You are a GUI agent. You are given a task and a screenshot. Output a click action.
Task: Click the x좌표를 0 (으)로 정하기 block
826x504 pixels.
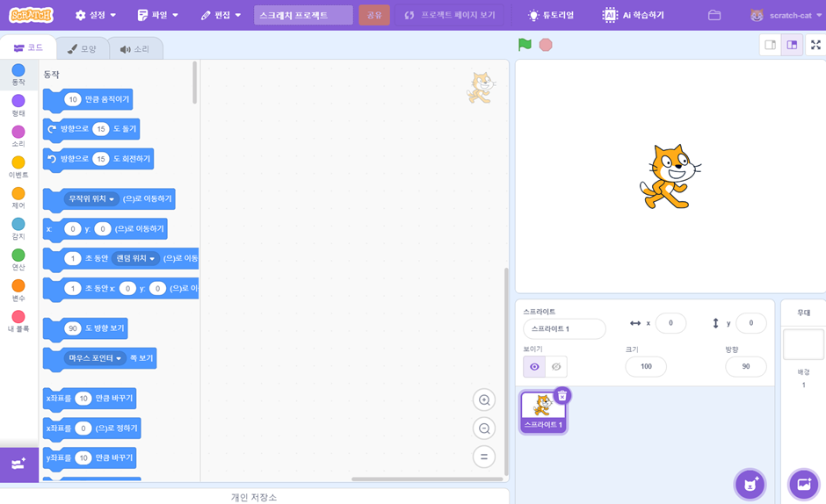click(91, 428)
